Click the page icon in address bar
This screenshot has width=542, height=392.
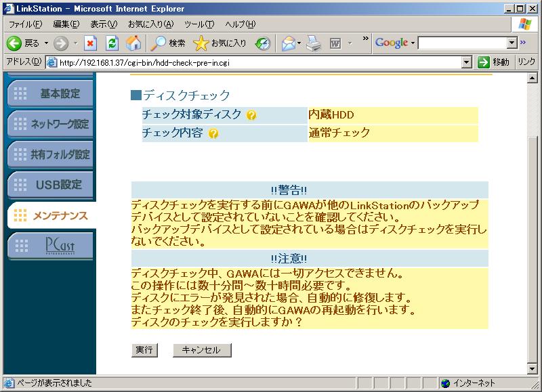[51, 62]
